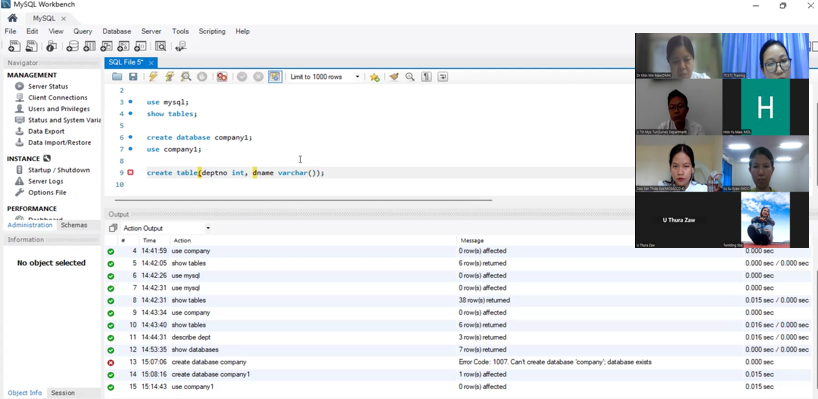The image size is (818, 399).
Task: Show invisible characters pilcrow icon
Action: coord(426,77)
